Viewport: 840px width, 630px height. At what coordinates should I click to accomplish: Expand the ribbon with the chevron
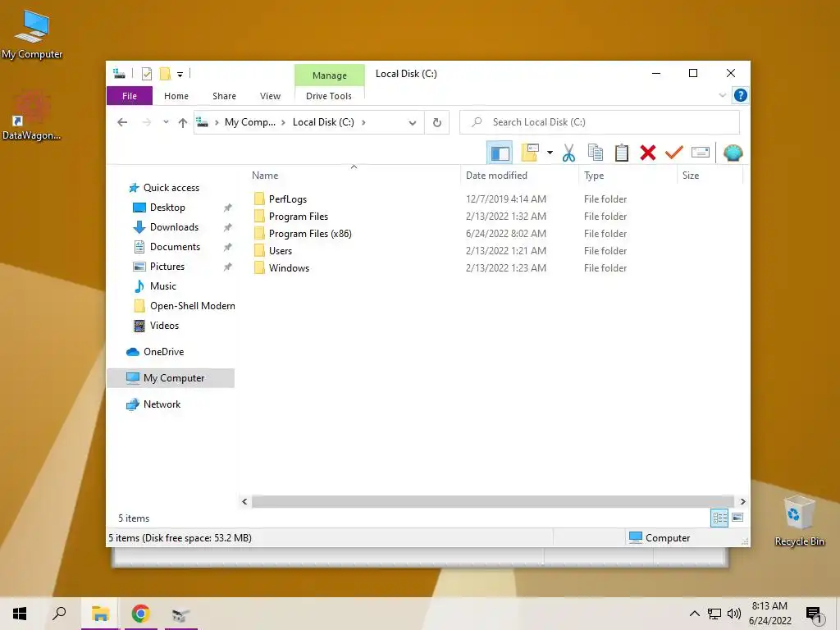tap(722, 95)
